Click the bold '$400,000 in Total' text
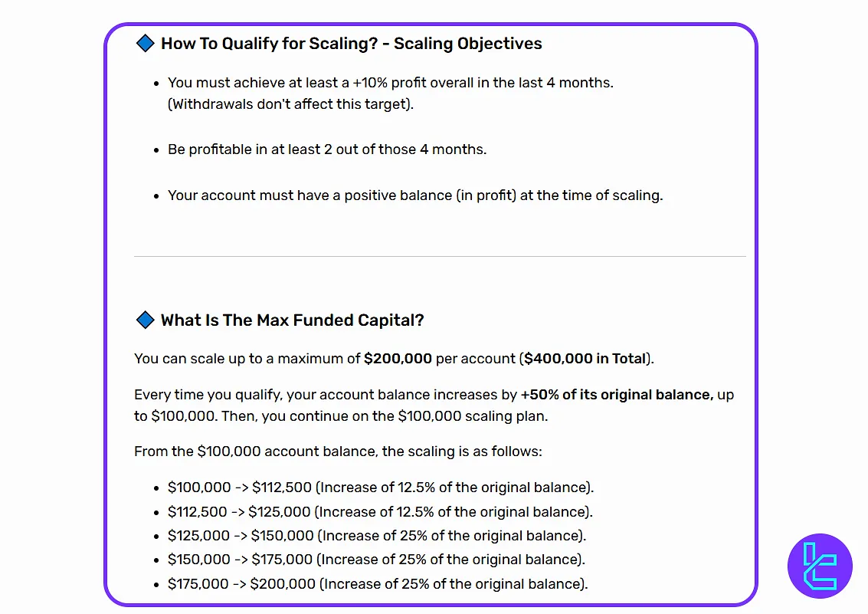 pyautogui.click(x=585, y=359)
